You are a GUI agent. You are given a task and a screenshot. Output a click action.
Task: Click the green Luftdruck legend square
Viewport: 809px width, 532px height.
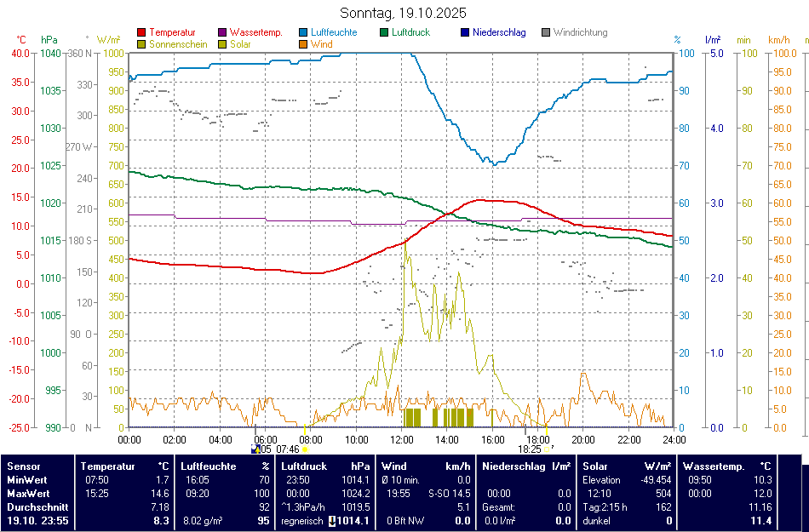tap(385, 33)
